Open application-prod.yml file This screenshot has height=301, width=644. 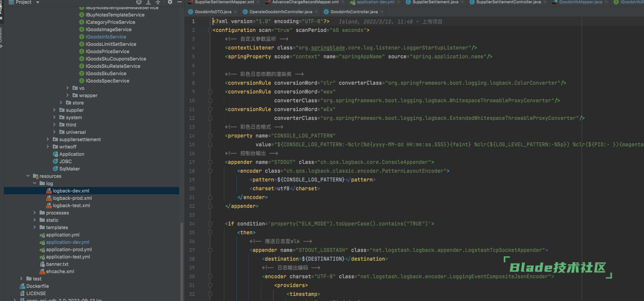coord(69,249)
